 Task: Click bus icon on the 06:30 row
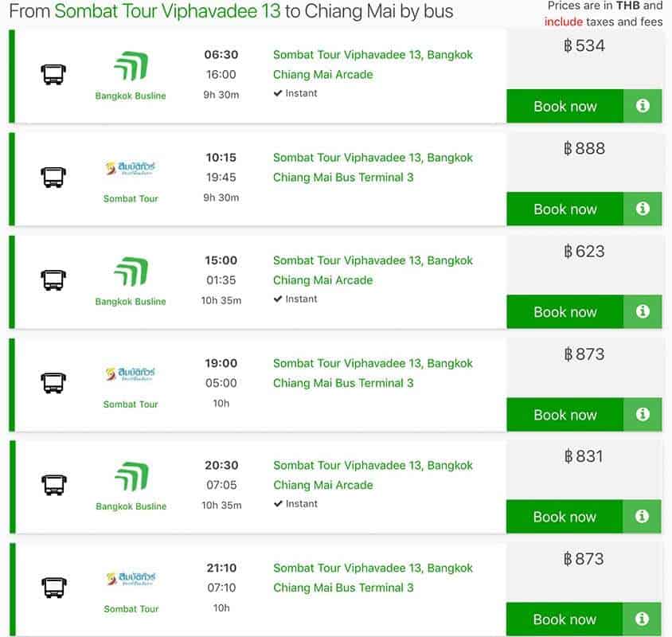[x=53, y=75]
